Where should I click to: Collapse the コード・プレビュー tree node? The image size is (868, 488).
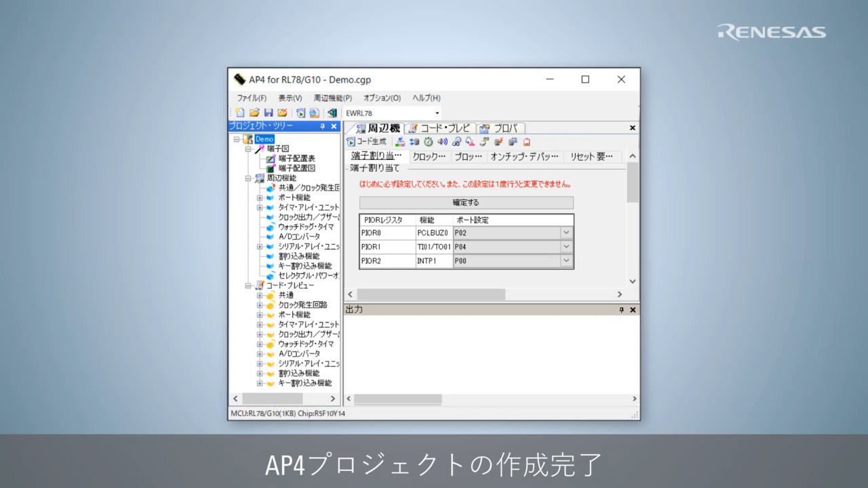[248, 285]
